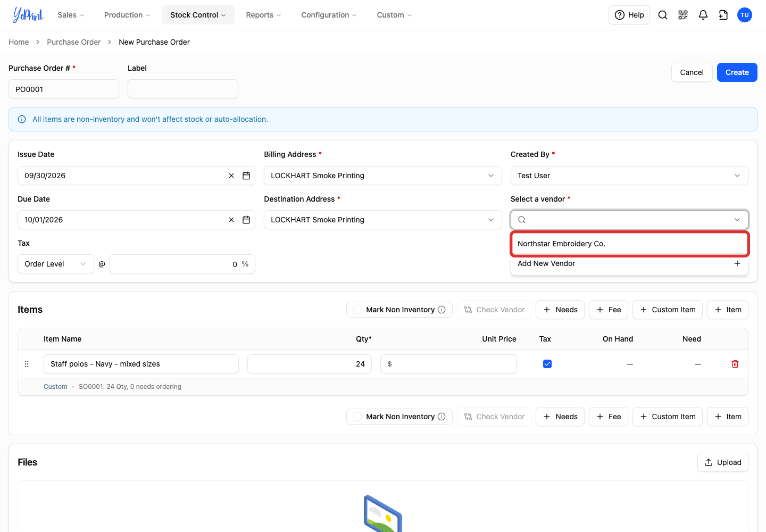The image size is (766, 532).
Task: Open the YoPrint home logo
Action: coord(28,15)
